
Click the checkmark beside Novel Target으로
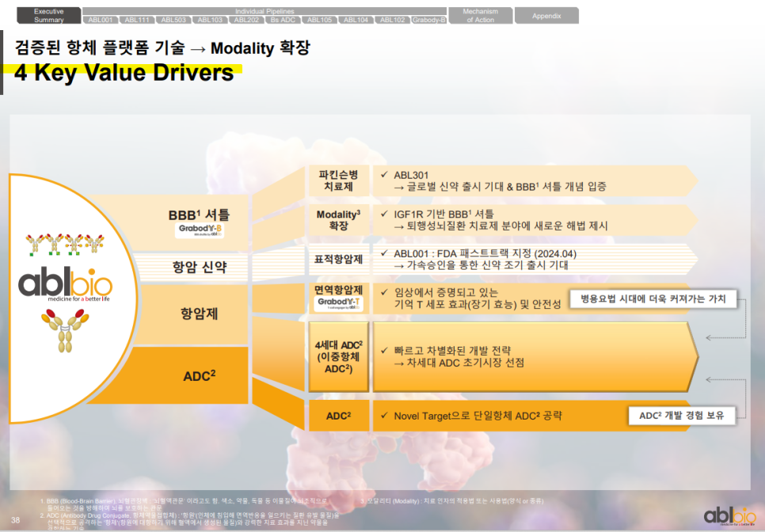point(384,416)
